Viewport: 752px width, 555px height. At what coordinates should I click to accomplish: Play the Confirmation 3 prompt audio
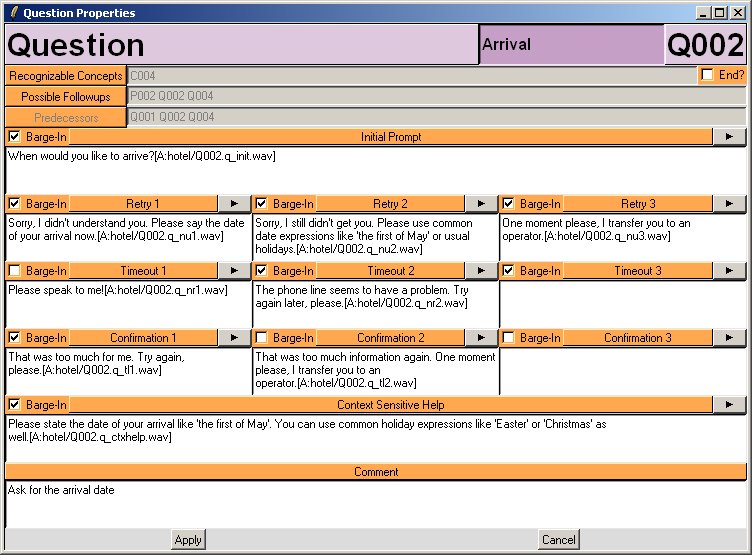click(x=729, y=338)
